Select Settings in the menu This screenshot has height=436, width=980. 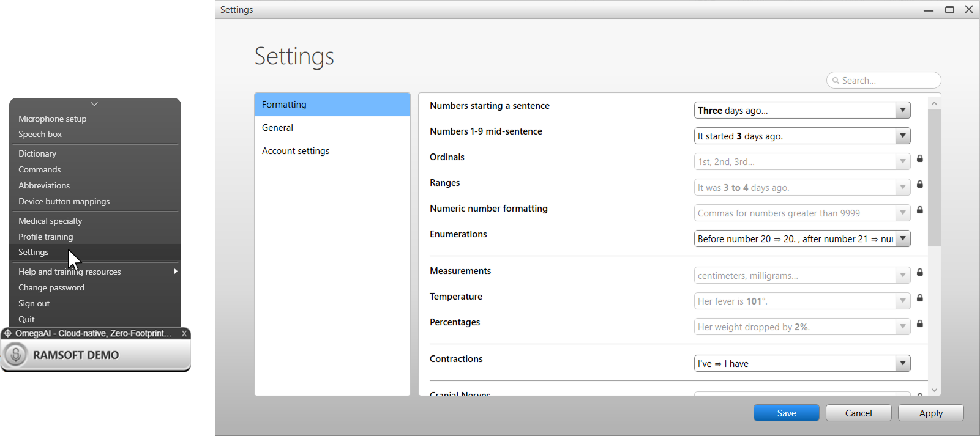coord(95,252)
